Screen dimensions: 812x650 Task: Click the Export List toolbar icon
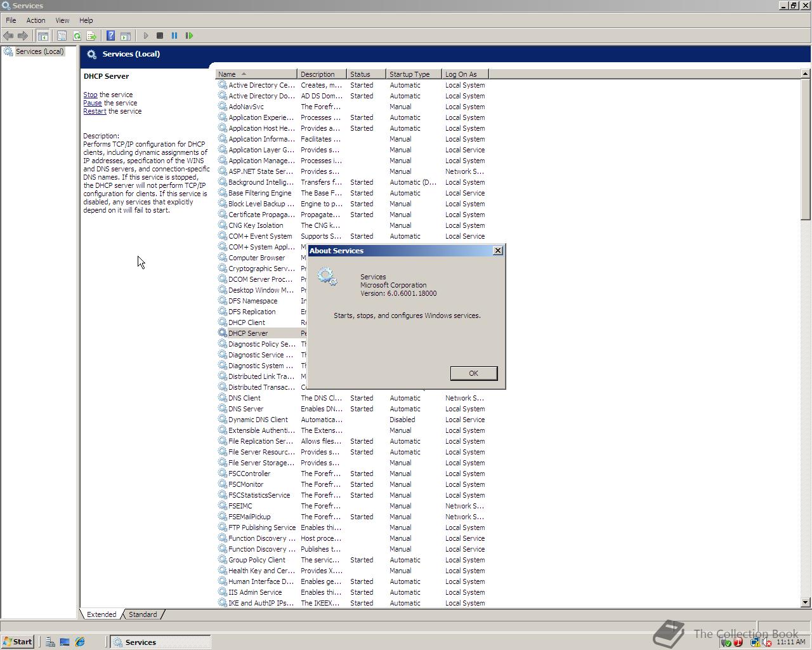click(x=91, y=36)
